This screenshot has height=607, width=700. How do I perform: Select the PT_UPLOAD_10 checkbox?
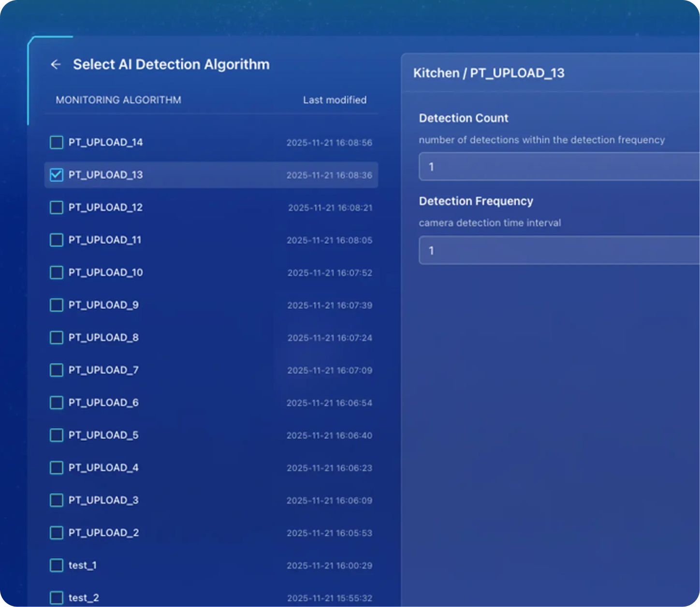[x=57, y=273]
